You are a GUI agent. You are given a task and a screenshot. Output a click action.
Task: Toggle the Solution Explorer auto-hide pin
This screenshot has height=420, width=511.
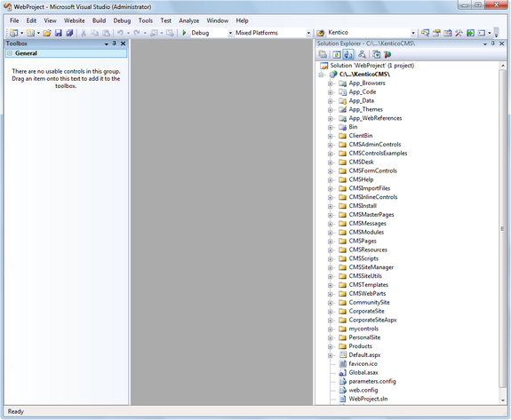pyautogui.click(x=493, y=44)
